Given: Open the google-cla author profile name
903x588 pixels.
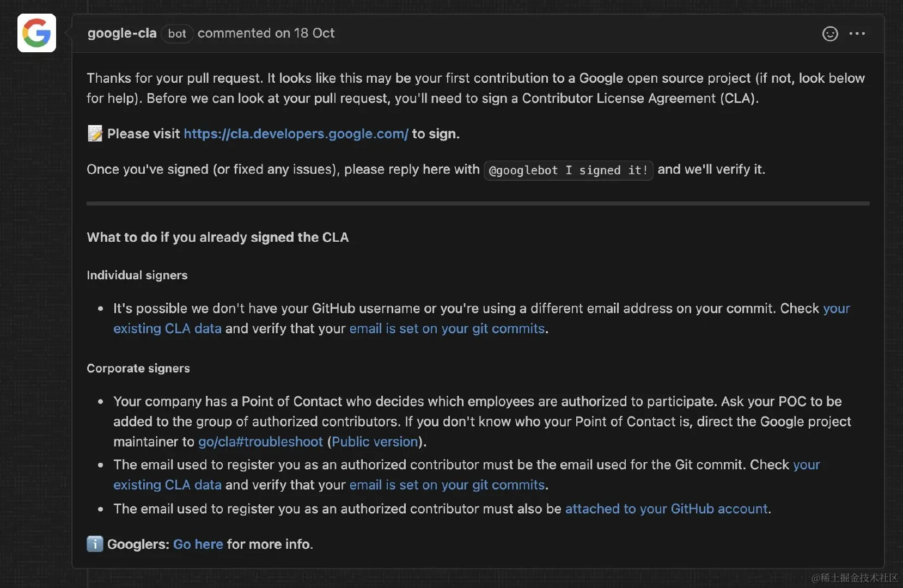Looking at the screenshot, I should pos(122,33).
